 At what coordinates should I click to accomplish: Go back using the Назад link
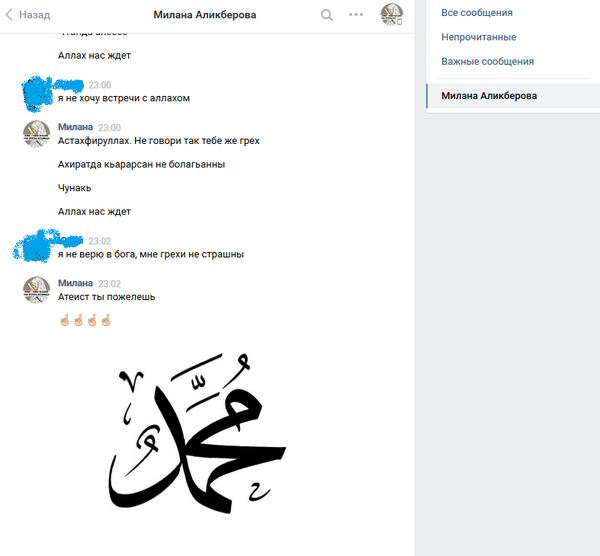34,15
